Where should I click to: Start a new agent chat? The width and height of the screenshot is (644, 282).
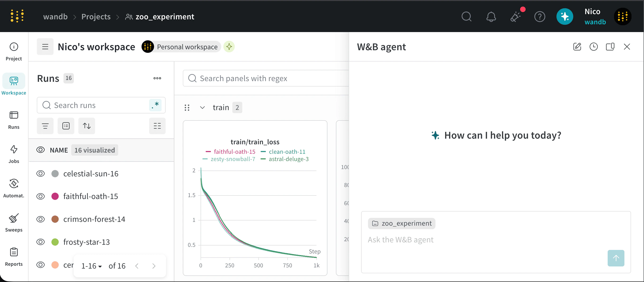click(x=577, y=46)
